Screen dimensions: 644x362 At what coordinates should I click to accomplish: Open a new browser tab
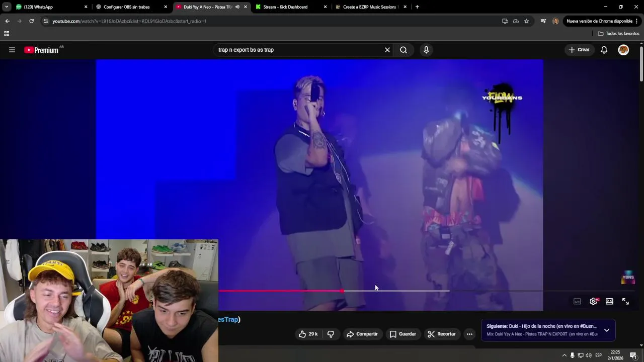click(x=417, y=7)
